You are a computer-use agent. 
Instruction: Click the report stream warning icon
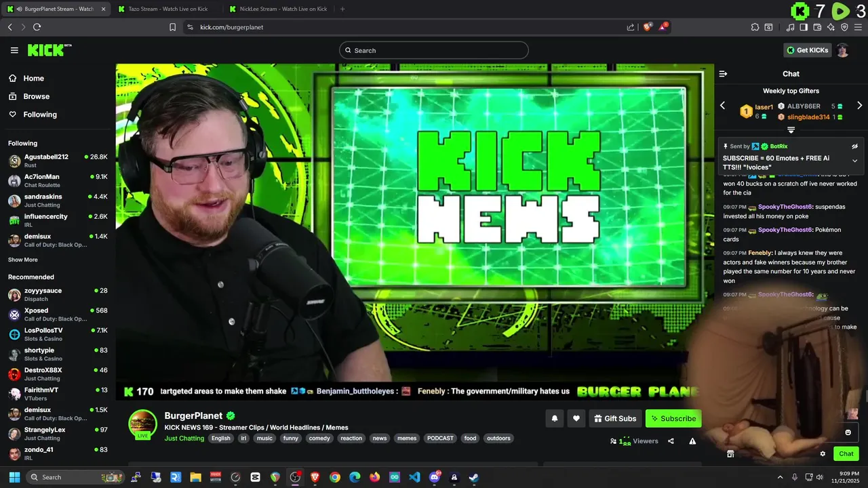(x=692, y=441)
